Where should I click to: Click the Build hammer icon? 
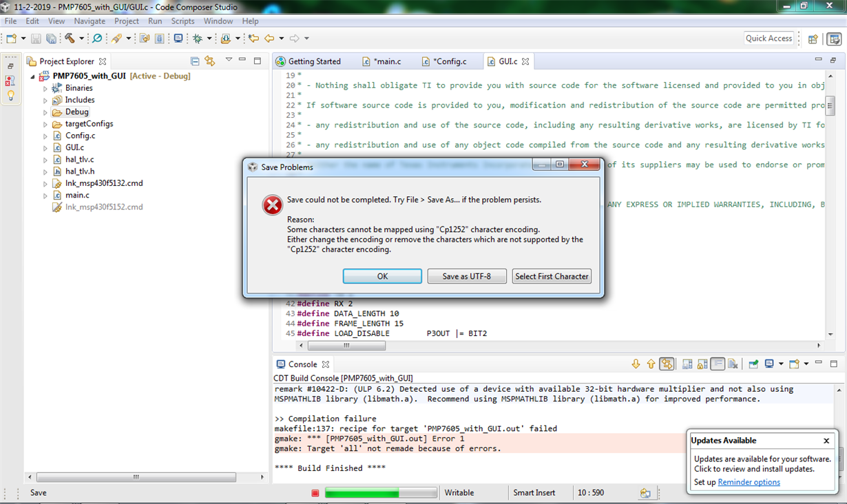coord(70,39)
